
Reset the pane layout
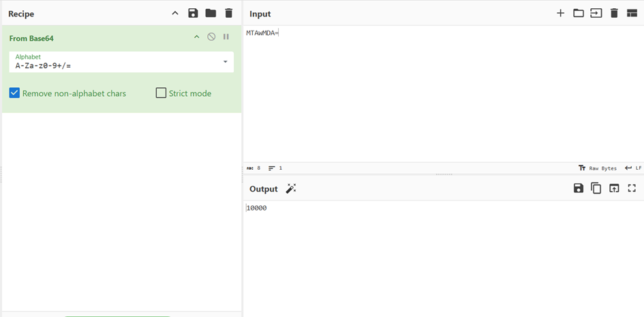click(x=632, y=13)
